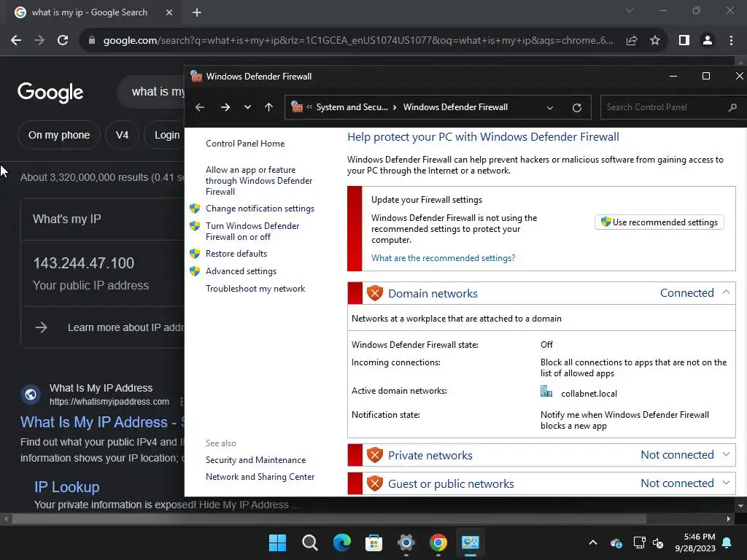Screen dimensions: 747x560
Task: Click Chrome forward arrow button
Action: coord(39,41)
